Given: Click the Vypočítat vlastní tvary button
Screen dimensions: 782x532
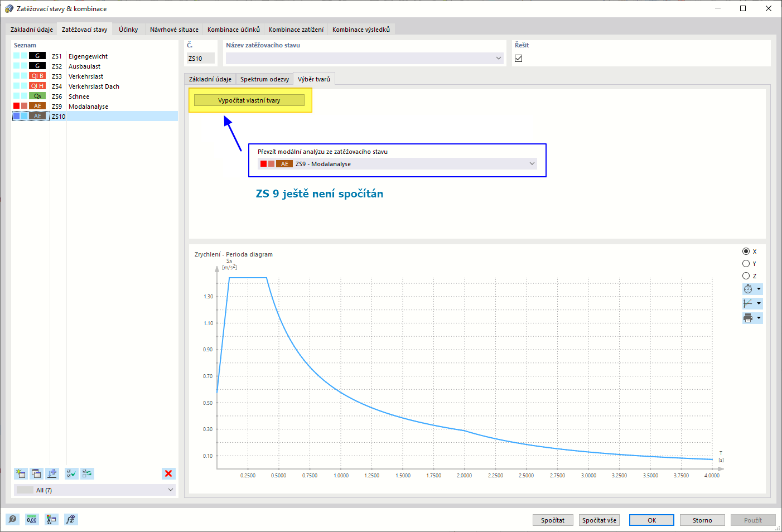Looking at the screenshot, I should [249, 100].
